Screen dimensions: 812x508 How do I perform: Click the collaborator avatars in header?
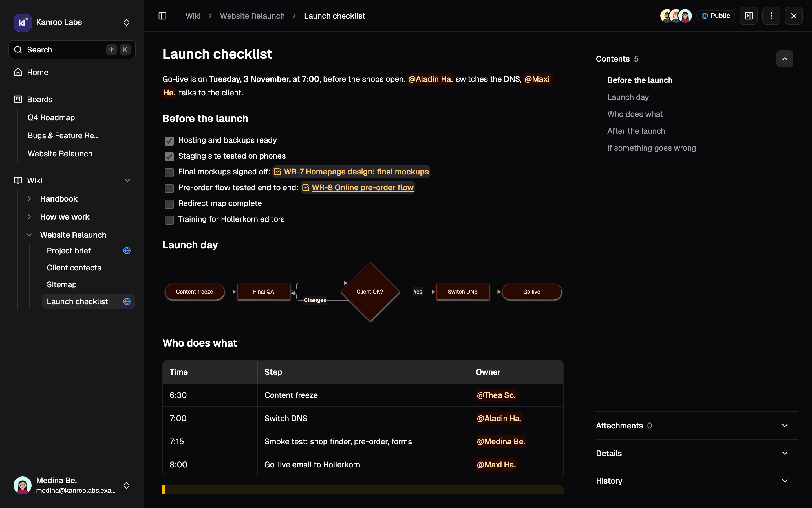[676, 16]
